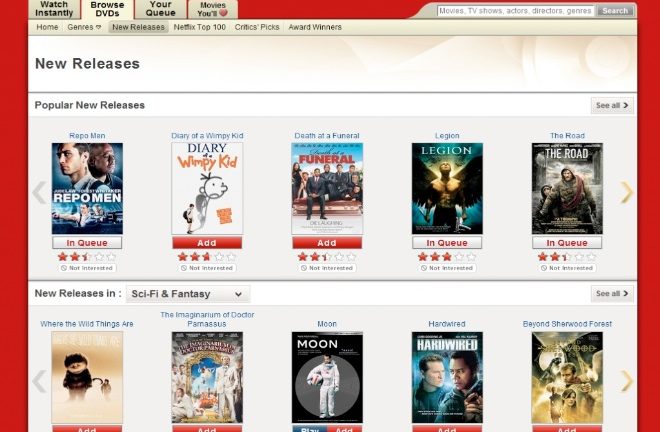This screenshot has height=432, width=660.
Task: Add Death at a Funeral to queue
Action: 327,243
